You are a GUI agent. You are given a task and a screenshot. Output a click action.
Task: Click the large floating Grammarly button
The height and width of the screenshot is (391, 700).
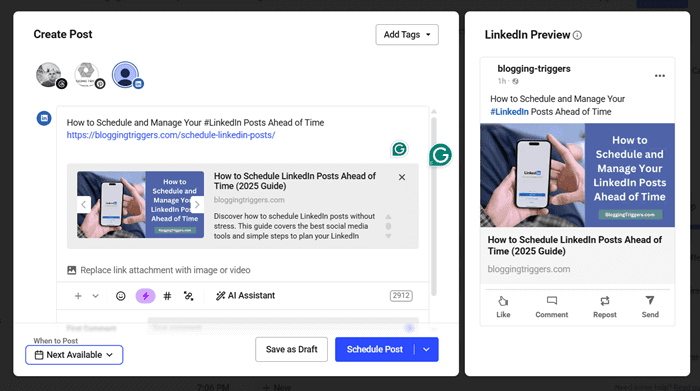(x=440, y=155)
